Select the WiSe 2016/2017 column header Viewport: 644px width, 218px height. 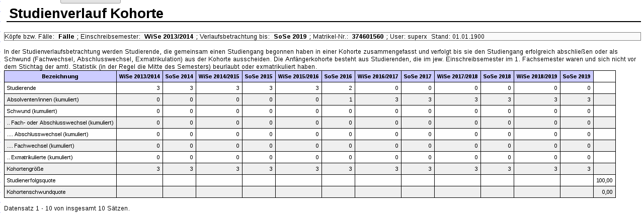[x=378, y=76]
